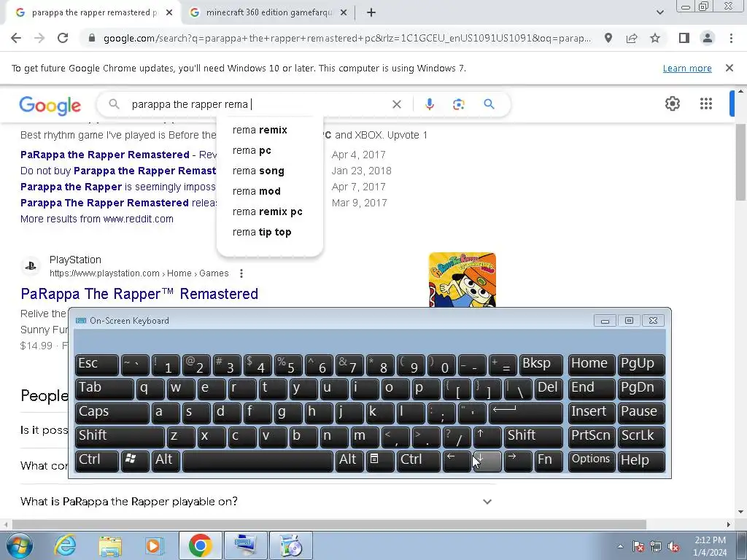747x560 pixels.
Task: Click Options key on On-Screen Keyboard
Action: (x=591, y=461)
